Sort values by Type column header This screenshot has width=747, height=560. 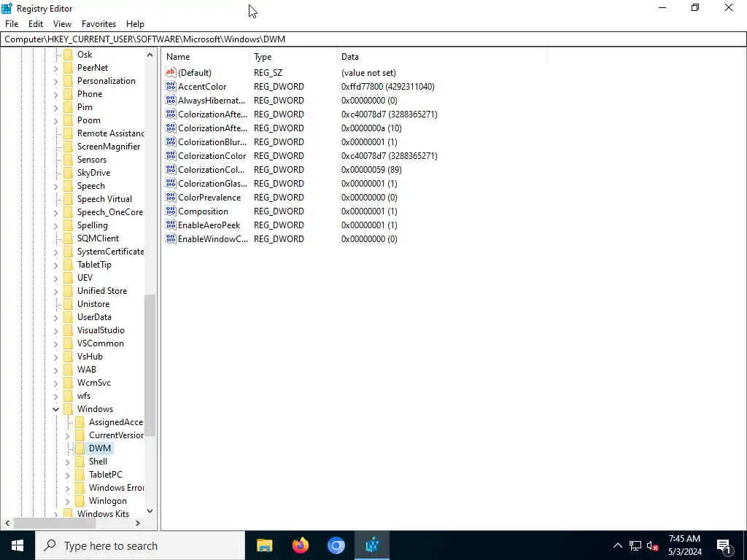point(293,57)
